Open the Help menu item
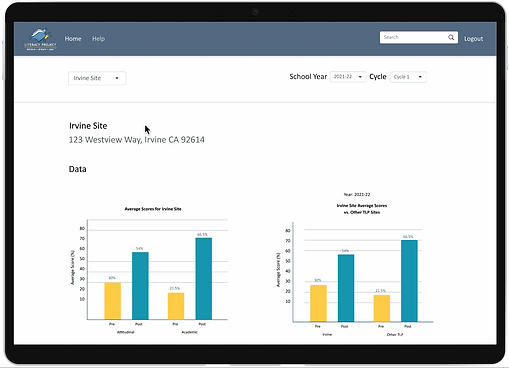509x368 pixels. coord(98,39)
